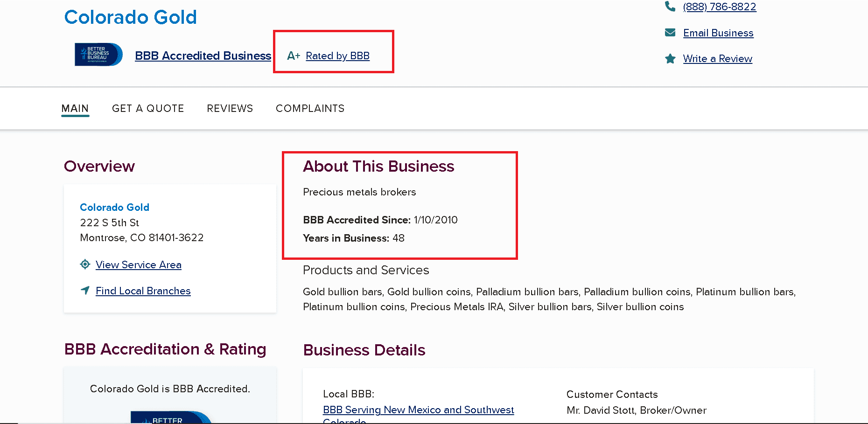This screenshot has width=868, height=424.
Task: Open the REVIEWS tab
Action: point(230,108)
